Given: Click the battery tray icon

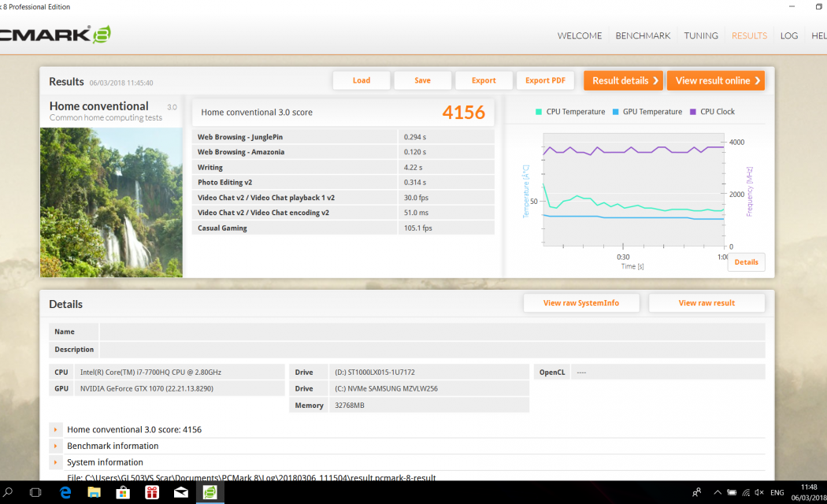Looking at the screenshot, I should click(x=732, y=492).
